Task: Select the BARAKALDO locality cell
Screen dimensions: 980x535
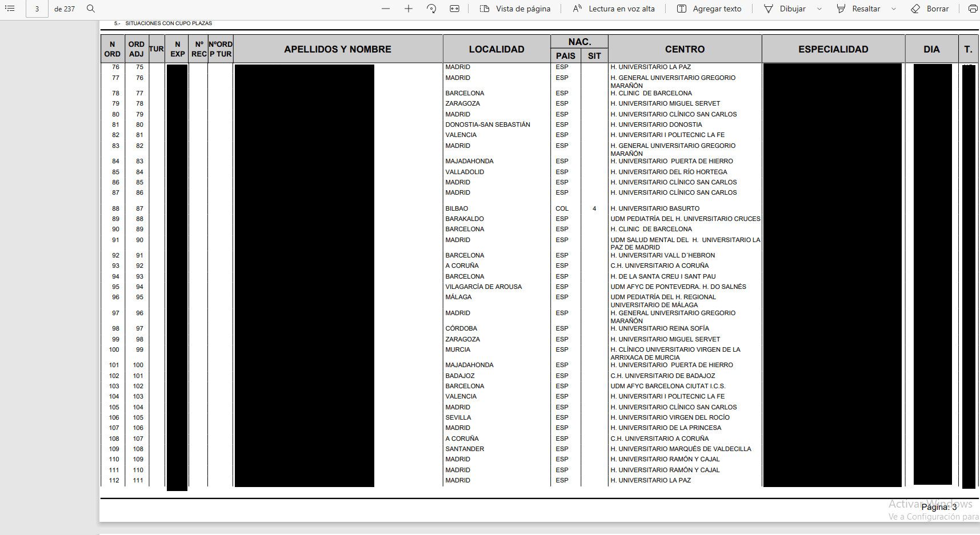Action: click(465, 219)
